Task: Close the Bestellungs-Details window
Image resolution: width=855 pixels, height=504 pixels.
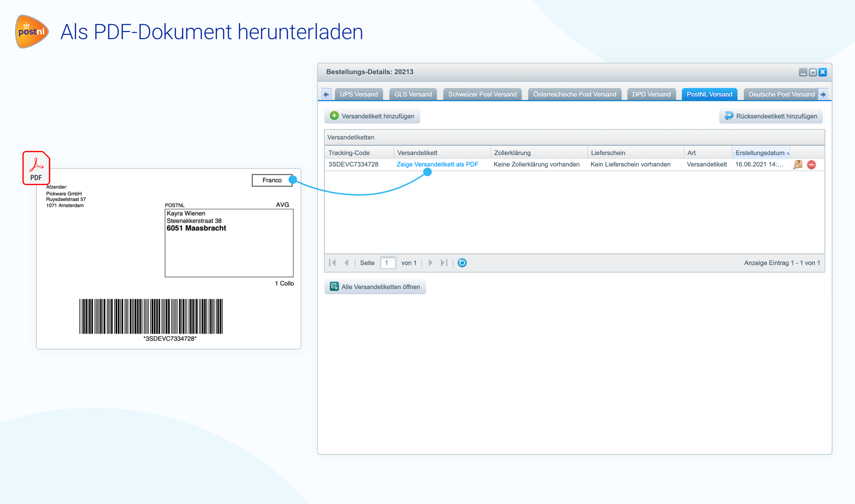Action: pos(823,72)
